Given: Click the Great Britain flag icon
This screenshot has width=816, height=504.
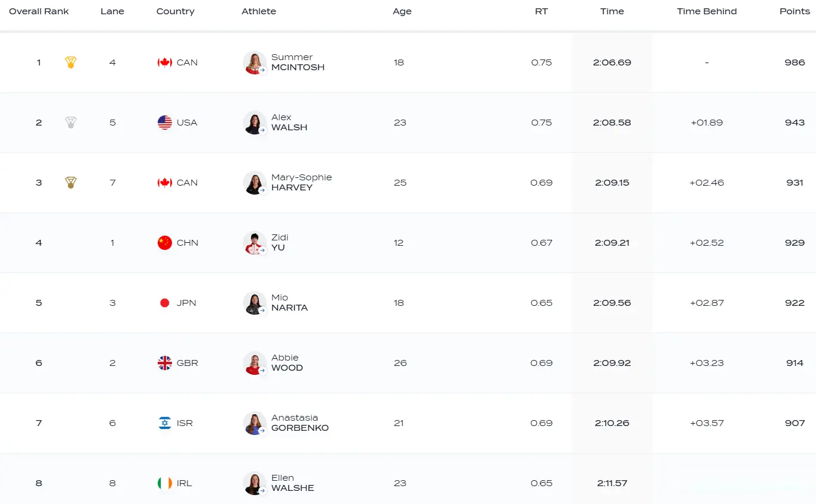Looking at the screenshot, I should pos(165,363).
